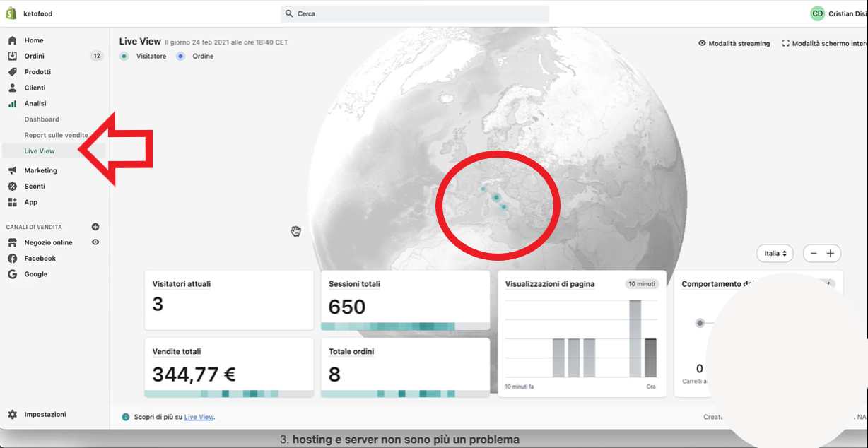The width and height of the screenshot is (868, 448).
Task: Click the Sconti discount badge icon
Action: point(12,187)
